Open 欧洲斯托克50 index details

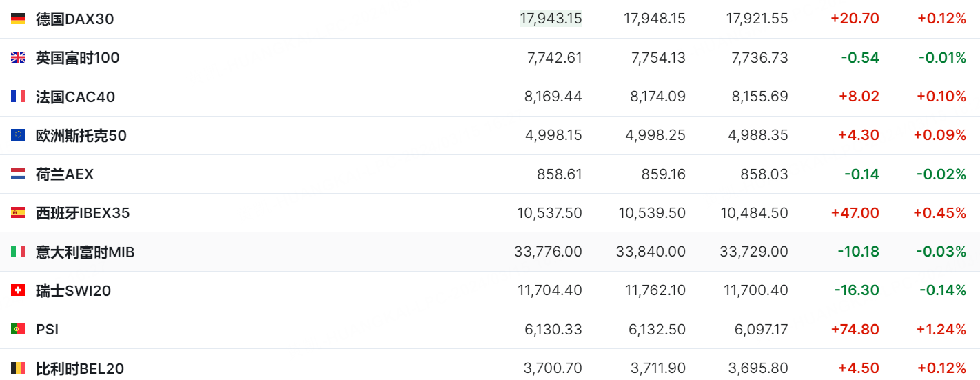click(x=81, y=135)
